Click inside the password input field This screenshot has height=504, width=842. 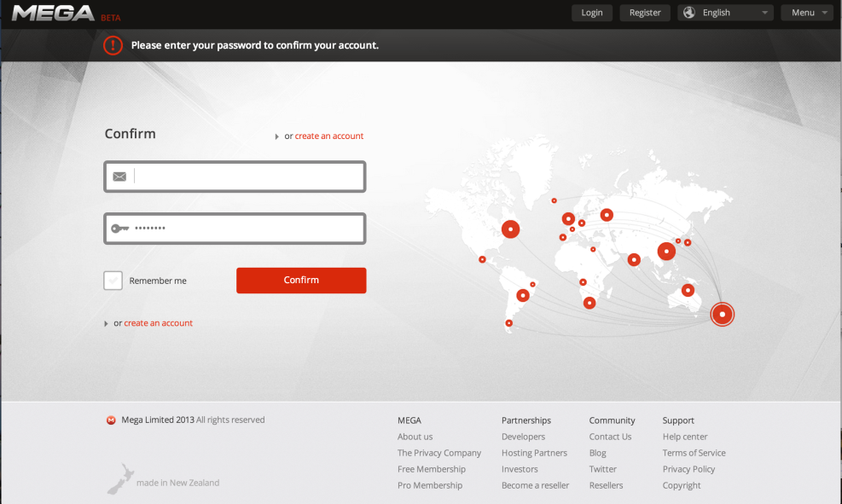tap(235, 228)
